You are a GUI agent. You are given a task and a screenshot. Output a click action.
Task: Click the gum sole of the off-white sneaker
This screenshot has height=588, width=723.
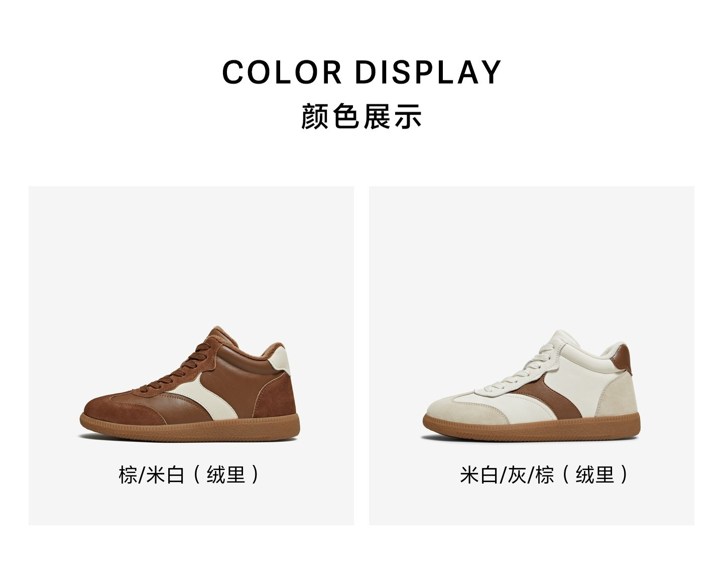[532, 431]
